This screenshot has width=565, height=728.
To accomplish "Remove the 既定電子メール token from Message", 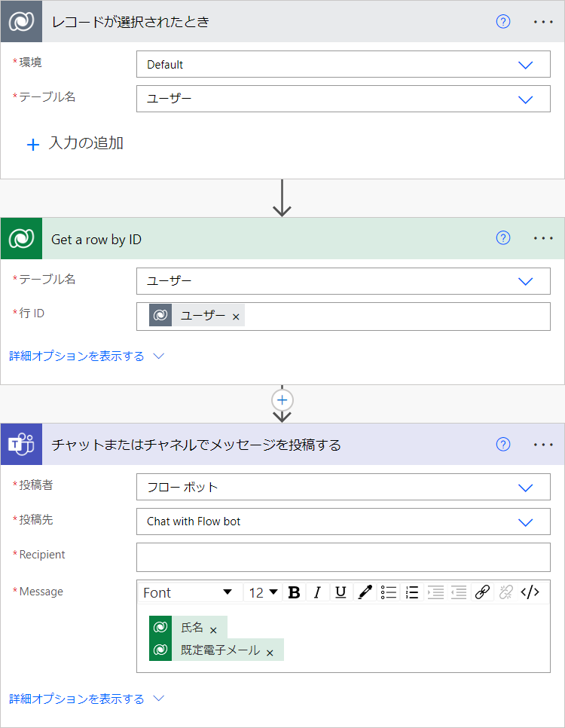I will [x=270, y=652].
